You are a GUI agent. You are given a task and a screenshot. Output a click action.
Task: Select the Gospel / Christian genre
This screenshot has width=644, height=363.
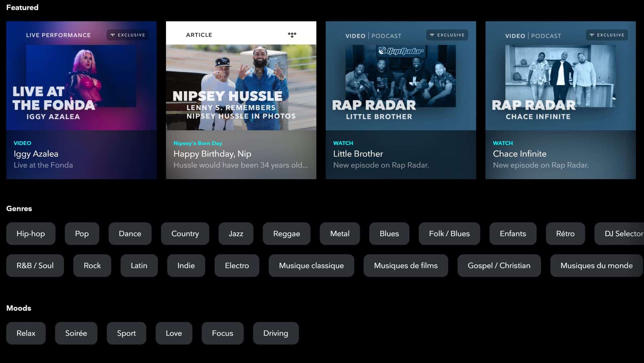click(499, 265)
